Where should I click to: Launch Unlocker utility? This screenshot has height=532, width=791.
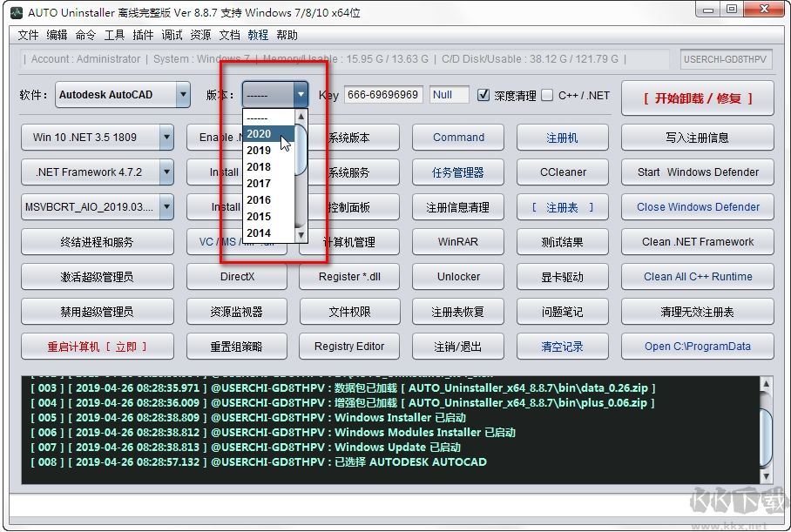pyautogui.click(x=457, y=276)
